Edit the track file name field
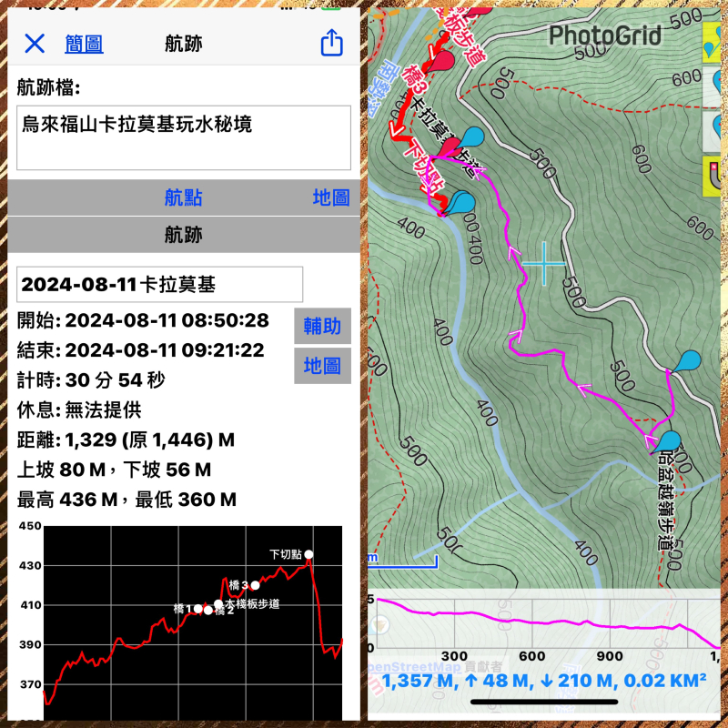The image size is (728, 728). coord(184,137)
